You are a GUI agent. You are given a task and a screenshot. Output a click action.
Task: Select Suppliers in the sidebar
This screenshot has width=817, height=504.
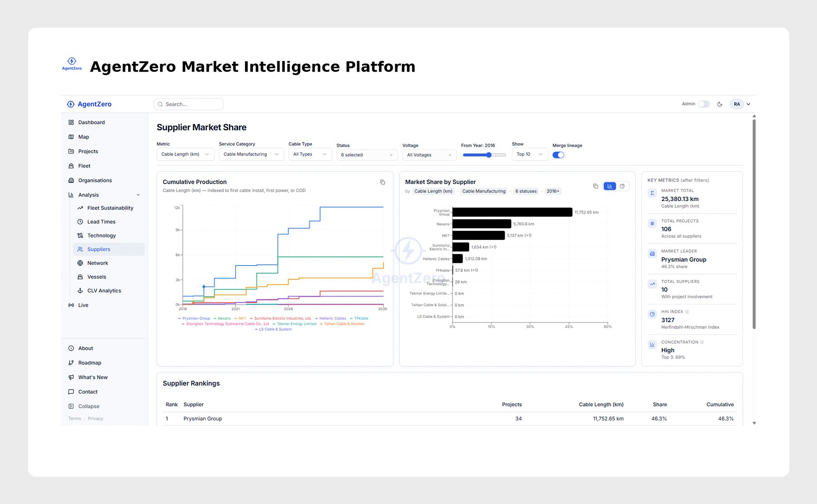(99, 249)
